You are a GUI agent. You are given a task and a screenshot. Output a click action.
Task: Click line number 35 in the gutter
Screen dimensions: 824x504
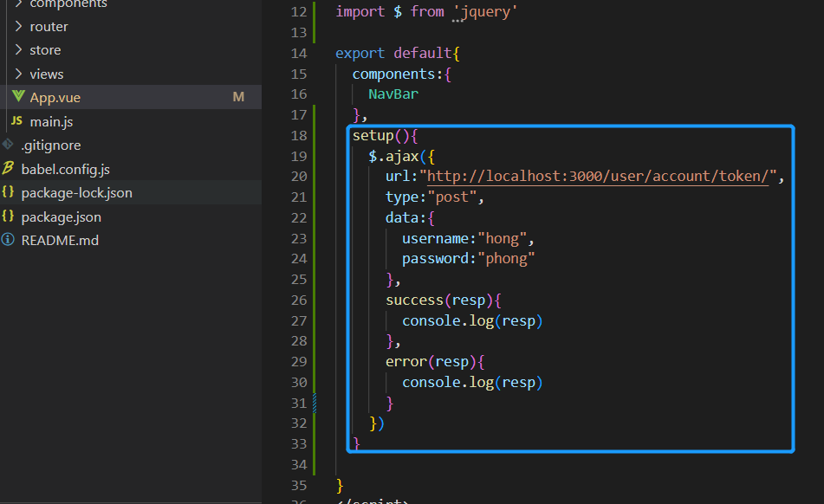point(298,486)
